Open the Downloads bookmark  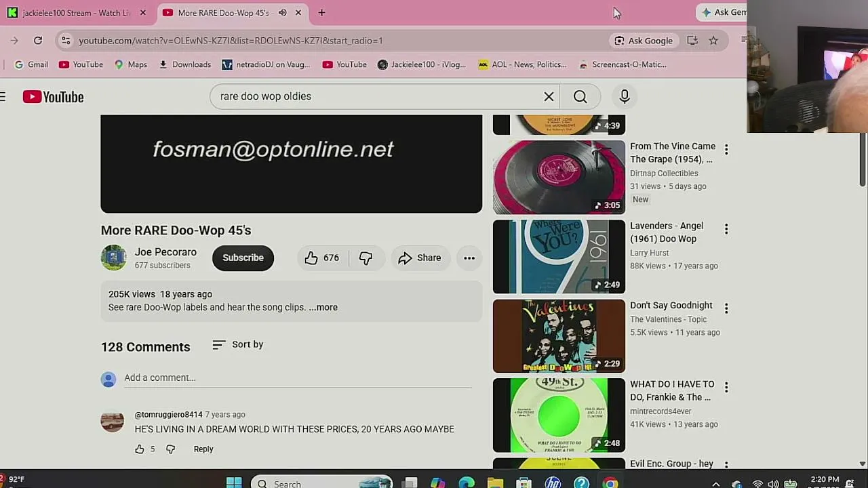pos(185,64)
